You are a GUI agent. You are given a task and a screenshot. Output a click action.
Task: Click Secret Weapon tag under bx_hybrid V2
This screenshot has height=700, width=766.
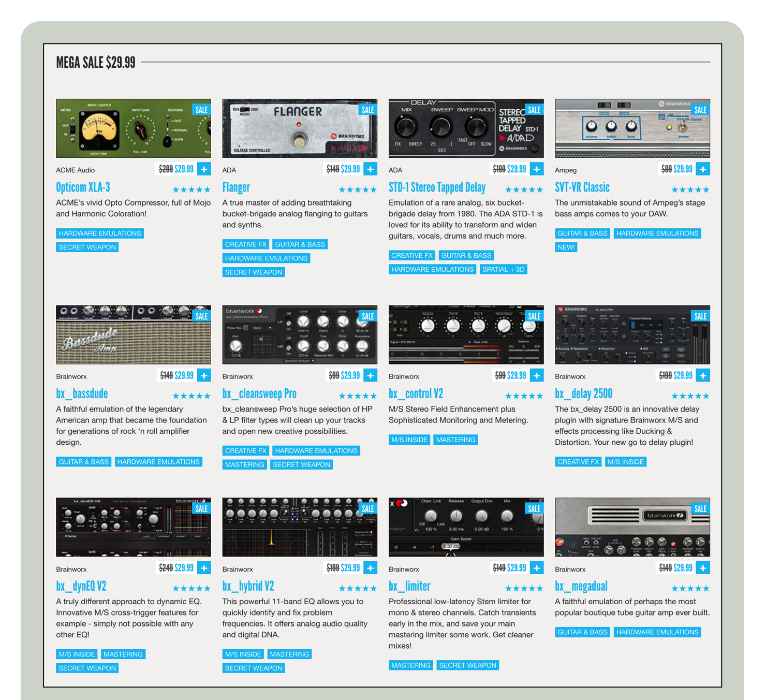254,668
